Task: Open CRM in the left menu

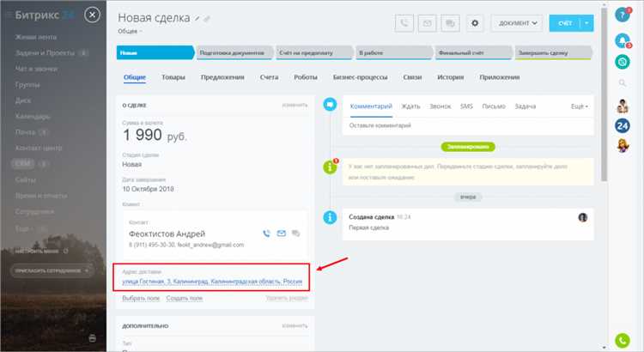Action: (x=22, y=163)
